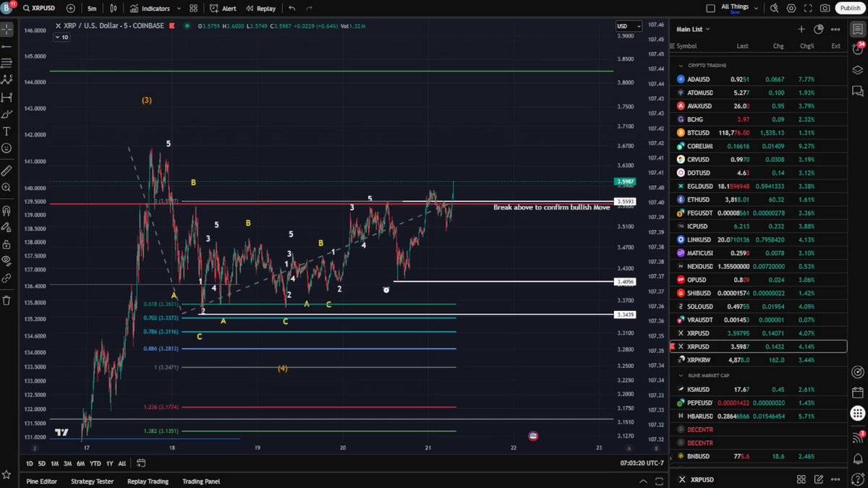Toggle fullscreen mode icon
The height and width of the screenshot is (488, 868).
click(808, 9)
